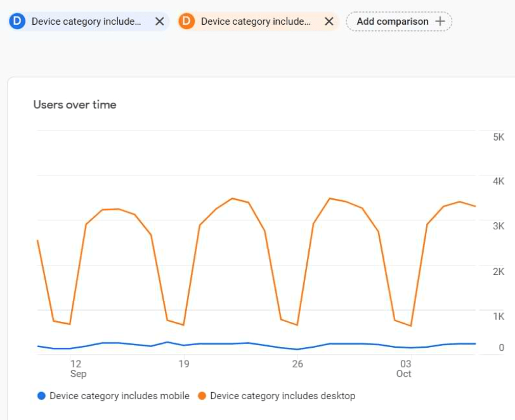Click the 'Users over time' chart title
The image size is (515, 420).
(75, 105)
